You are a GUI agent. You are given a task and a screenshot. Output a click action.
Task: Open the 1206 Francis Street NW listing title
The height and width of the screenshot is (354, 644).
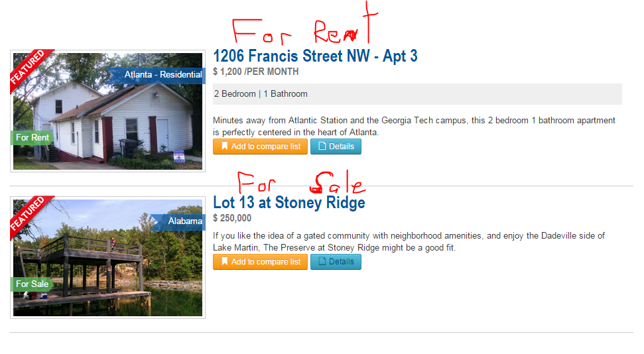pyautogui.click(x=315, y=56)
